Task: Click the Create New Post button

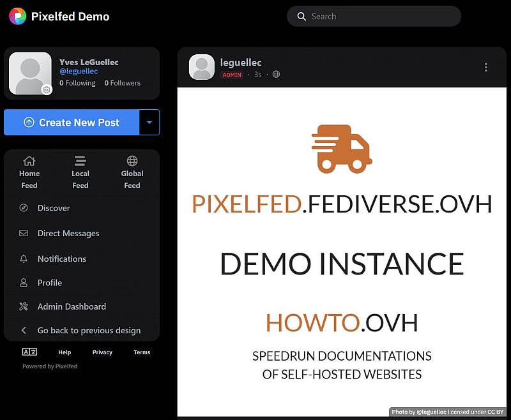Action: click(72, 123)
